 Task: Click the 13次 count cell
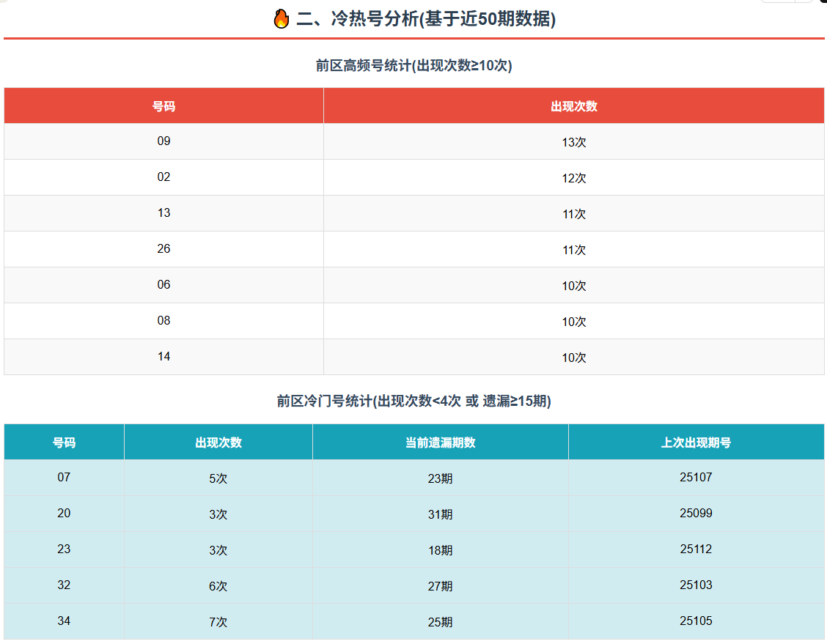[574, 142]
